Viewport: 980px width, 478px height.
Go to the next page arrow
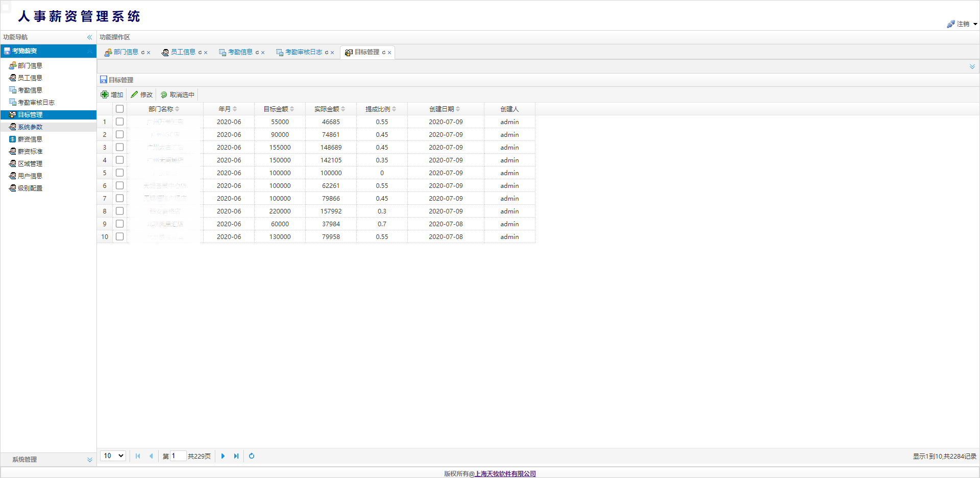(x=223, y=456)
